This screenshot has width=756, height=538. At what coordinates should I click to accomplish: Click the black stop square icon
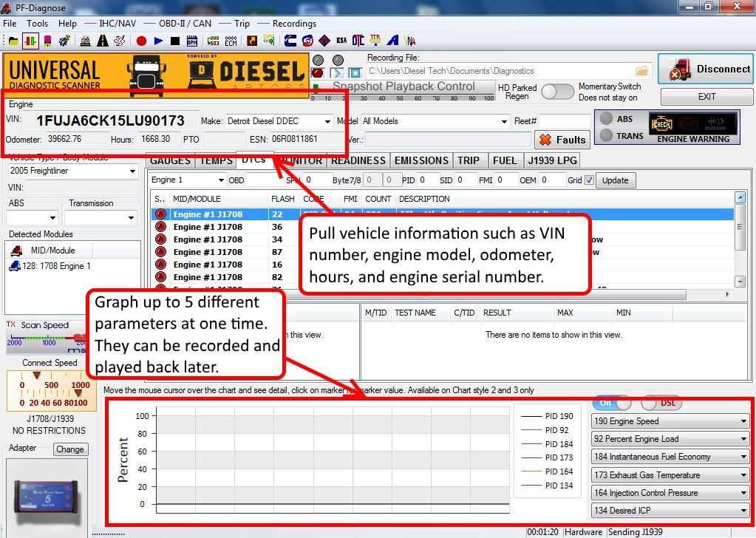click(x=175, y=41)
